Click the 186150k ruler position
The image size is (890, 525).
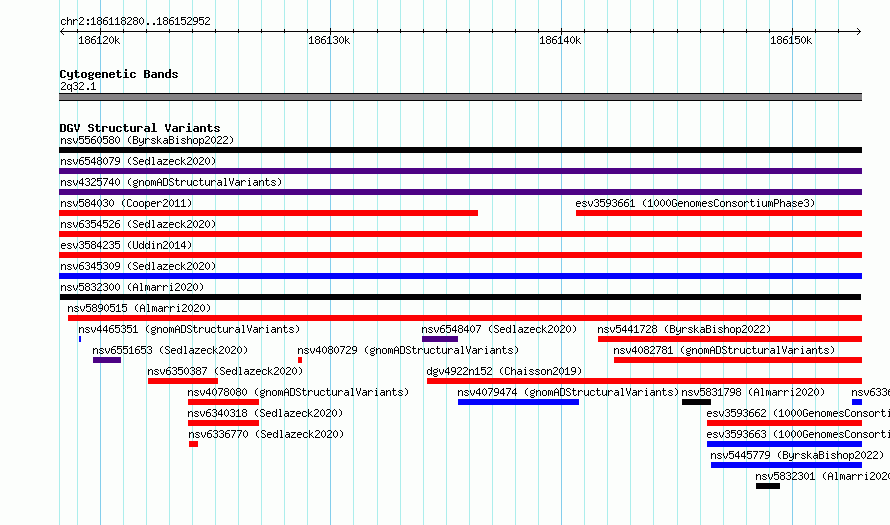click(791, 40)
